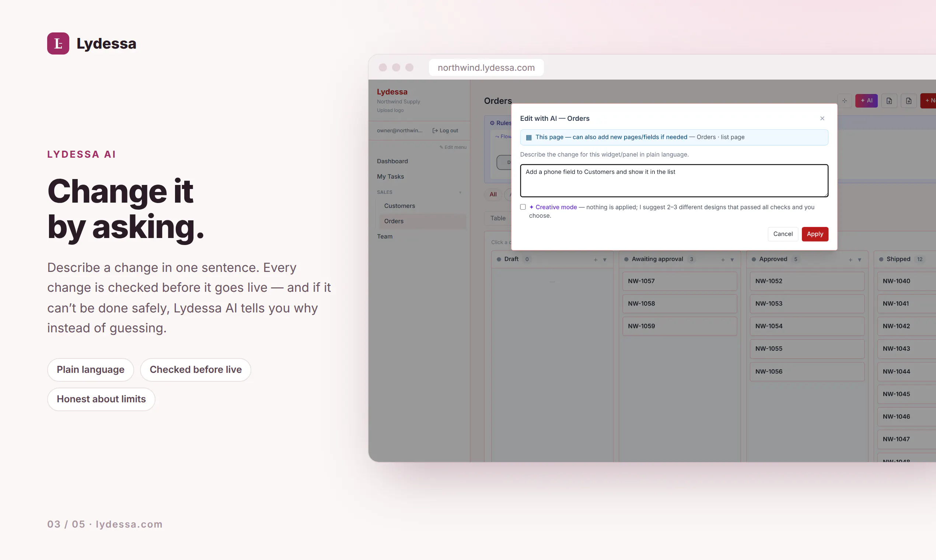Viewport: 936px width, 560px height.
Task: Open order card NW-1057
Action: pos(680,281)
